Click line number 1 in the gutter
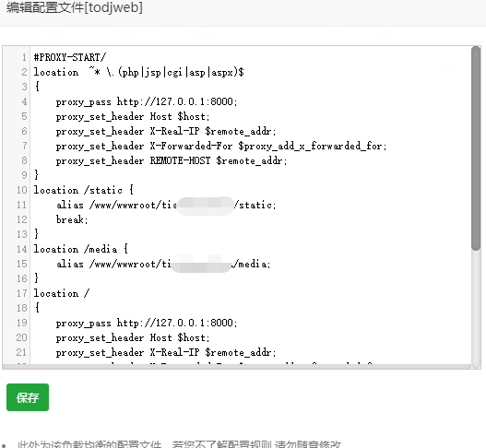Viewport: 486px width, 448px height. pos(25,57)
